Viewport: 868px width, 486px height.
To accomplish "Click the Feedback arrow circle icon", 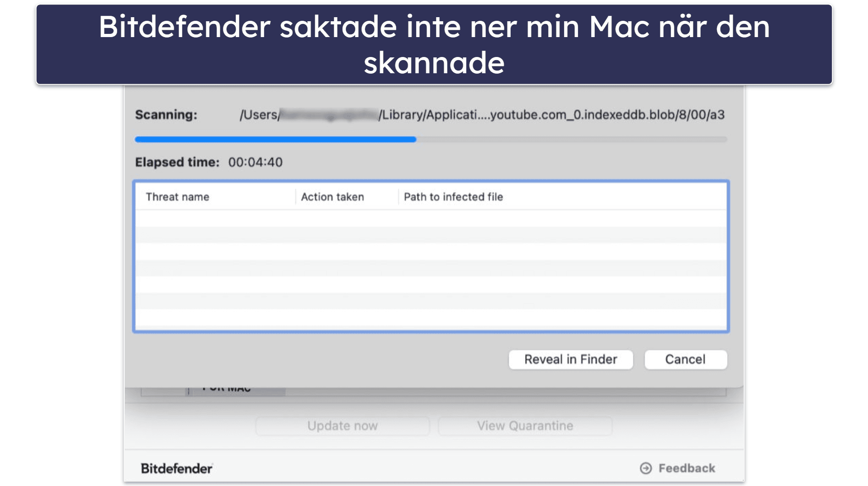I will [x=645, y=468].
